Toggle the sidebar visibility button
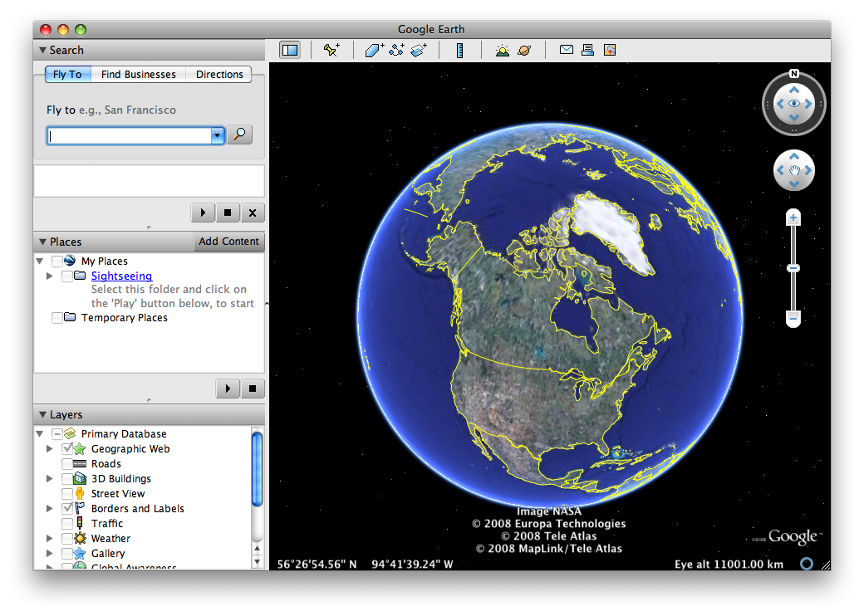 pyautogui.click(x=290, y=50)
